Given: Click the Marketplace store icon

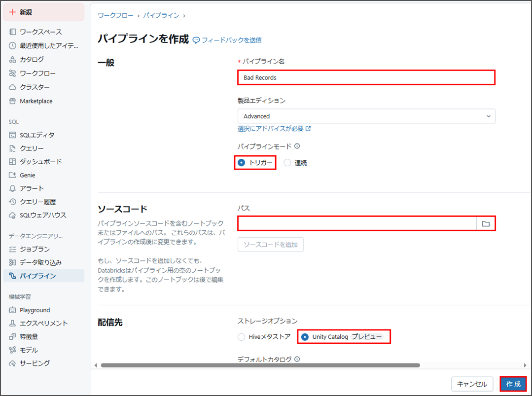Looking at the screenshot, I should pyautogui.click(x=12, y=101).
